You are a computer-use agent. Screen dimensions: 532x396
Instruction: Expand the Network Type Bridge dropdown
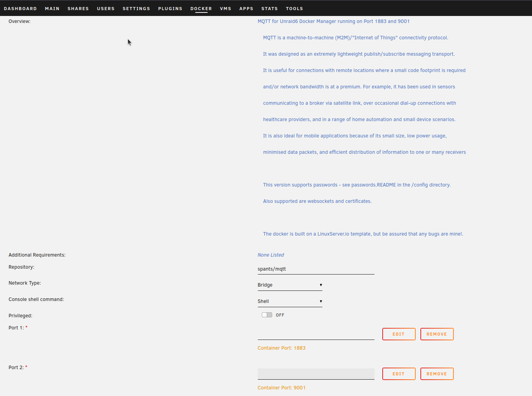(290, 285)
